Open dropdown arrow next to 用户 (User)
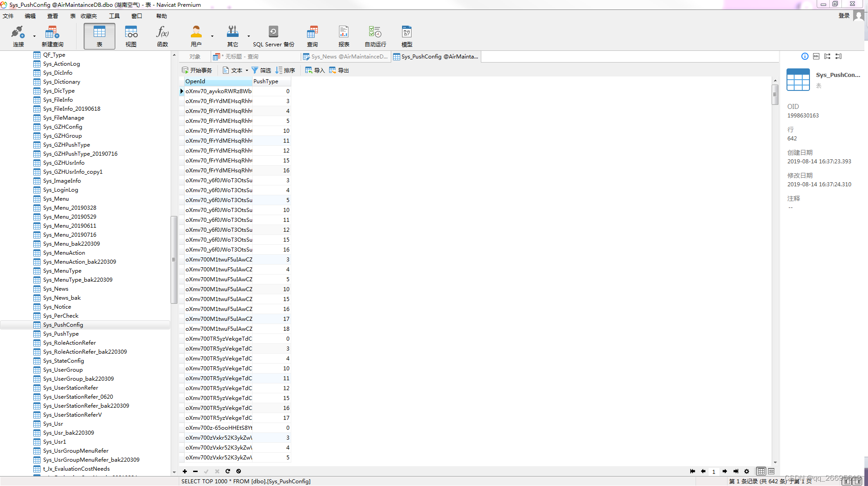Image resolution: width=868 pixels, height=486 pixels. coord(212,36)
